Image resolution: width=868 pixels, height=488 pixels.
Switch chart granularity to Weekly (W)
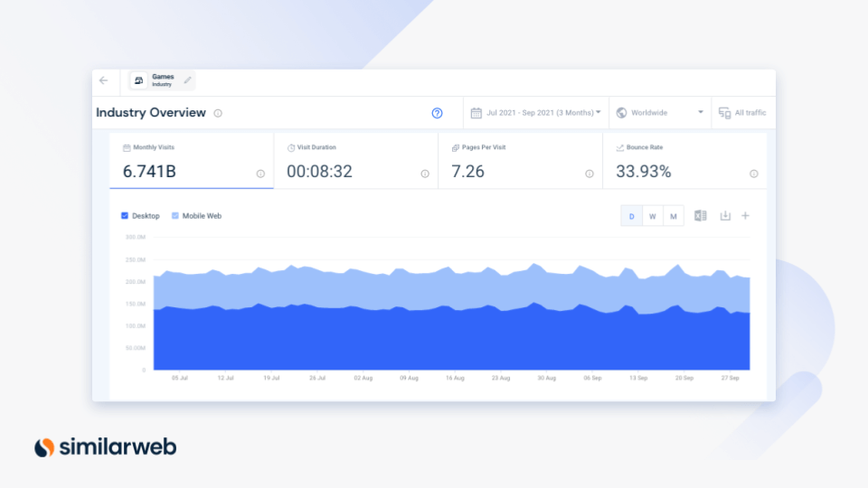coord(653,216)
